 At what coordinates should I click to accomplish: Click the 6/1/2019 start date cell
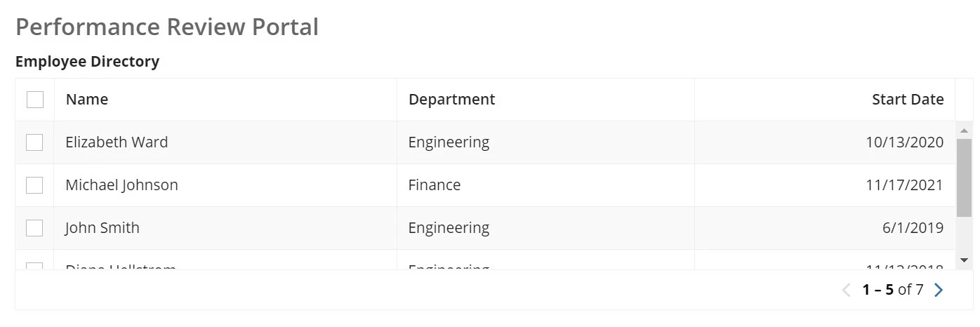[825, 228]
